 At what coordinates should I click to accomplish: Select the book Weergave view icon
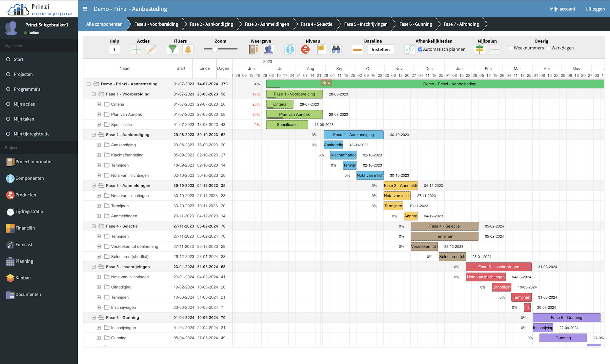[253, 49]
